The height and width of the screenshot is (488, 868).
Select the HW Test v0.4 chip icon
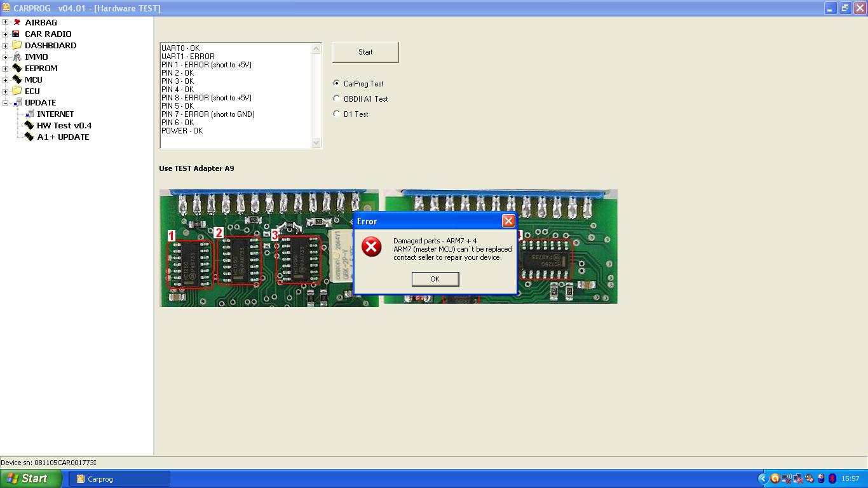pyautogui.click(x=29, y=125)
